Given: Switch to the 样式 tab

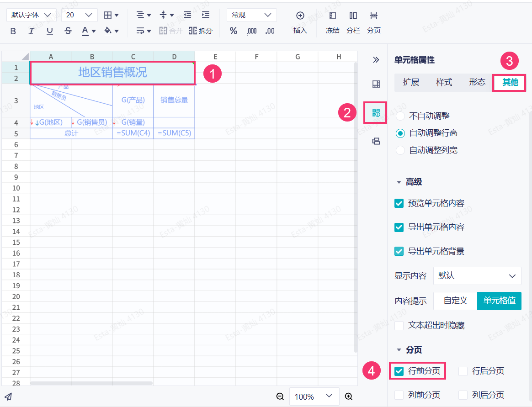Looking at the screenshot, I should click(x=444, y=82).
